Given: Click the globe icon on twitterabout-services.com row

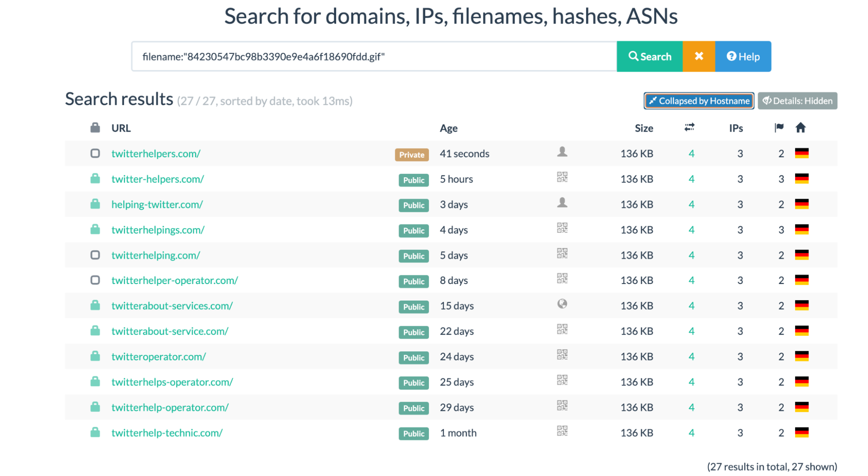Looking at the screenshot, I should 562,304.
